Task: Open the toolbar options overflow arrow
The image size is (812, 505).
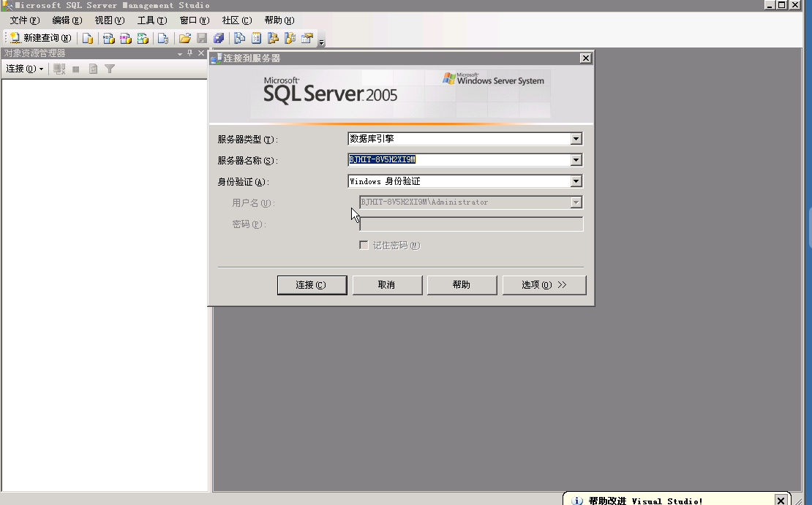Action: (x=322, y=42)
